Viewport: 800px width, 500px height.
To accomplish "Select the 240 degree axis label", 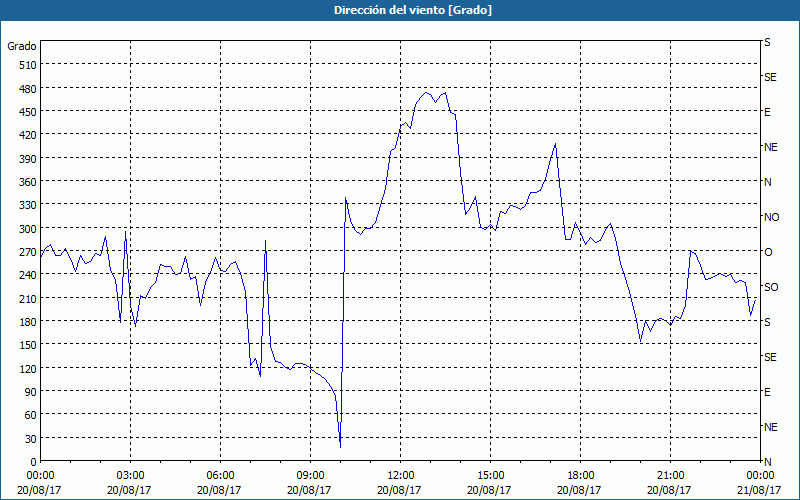I will pos(28,275).
